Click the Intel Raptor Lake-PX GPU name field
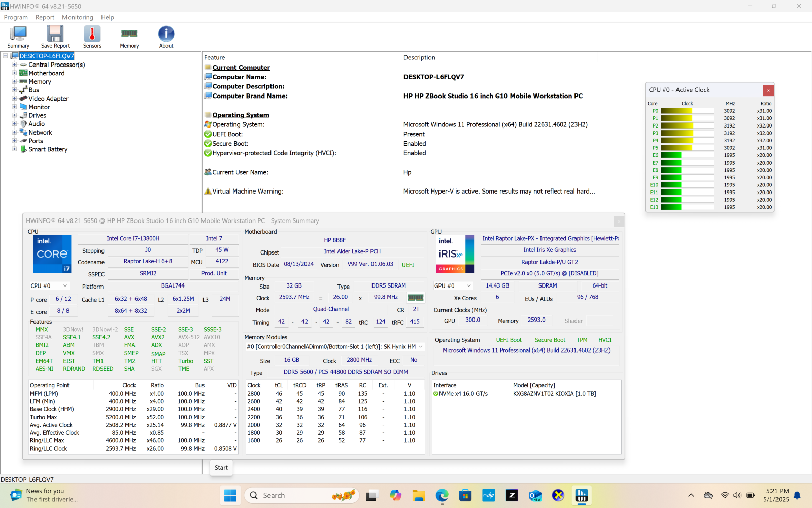Image resolution: width=812 pixels, height=508 pixels. (550, 239)
